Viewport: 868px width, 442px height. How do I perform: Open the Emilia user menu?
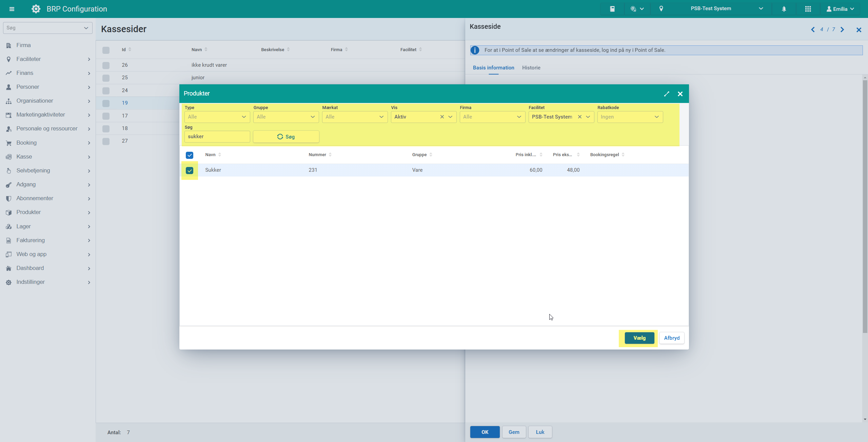[840, 9]
